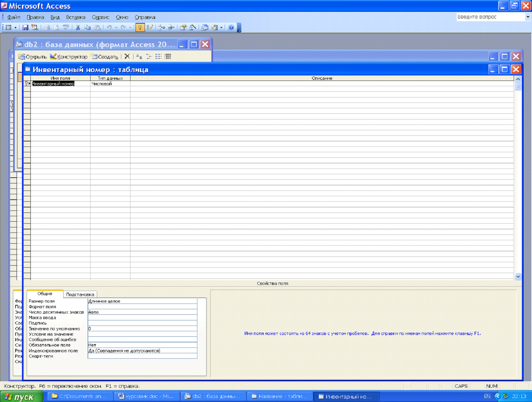
Task: Click the Размер поля value field
Action: click(x=142, y=301)
